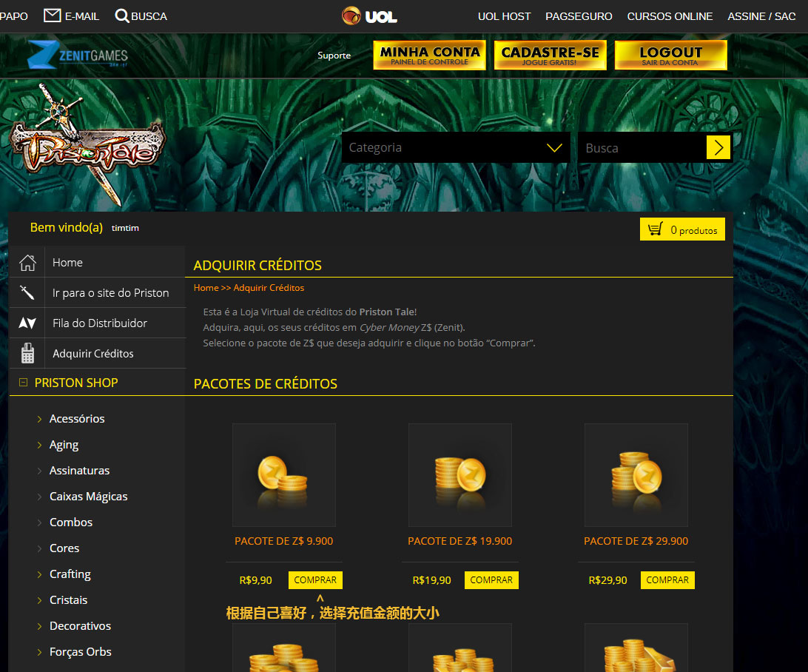Click the shopping cart icon
Image resolution: width=808 pixels, height=672 pixels.
tap(656, 229)
